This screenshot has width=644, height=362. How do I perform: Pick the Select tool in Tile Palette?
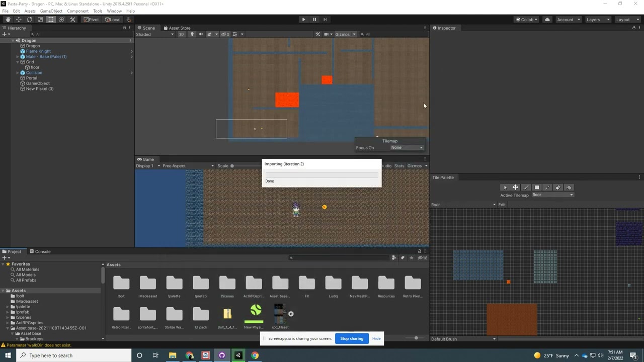[505, 188]
